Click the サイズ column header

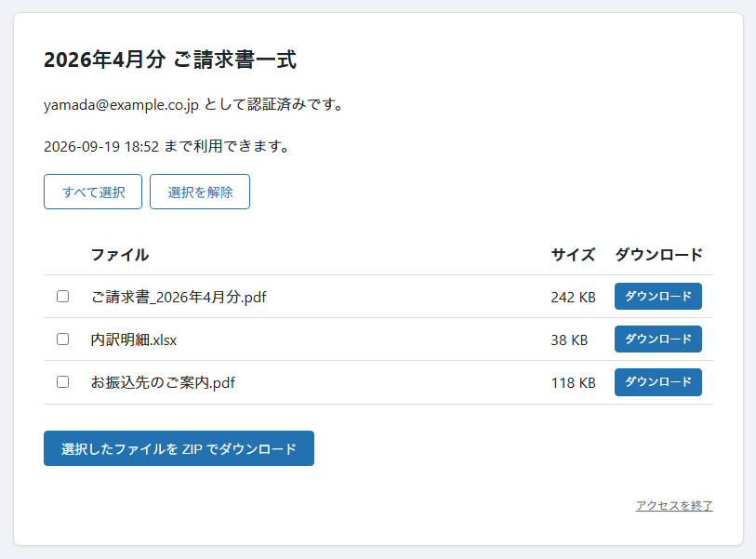point(573,255)
